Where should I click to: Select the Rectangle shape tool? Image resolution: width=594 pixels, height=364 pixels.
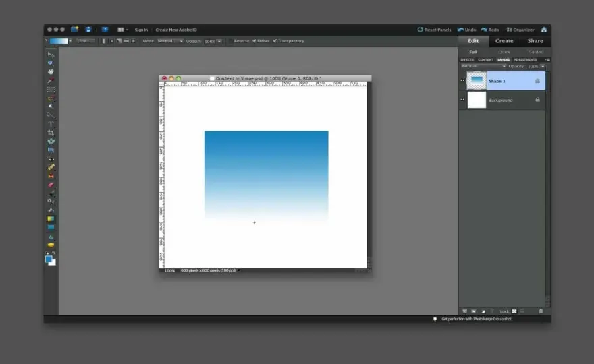coord(51,227)
